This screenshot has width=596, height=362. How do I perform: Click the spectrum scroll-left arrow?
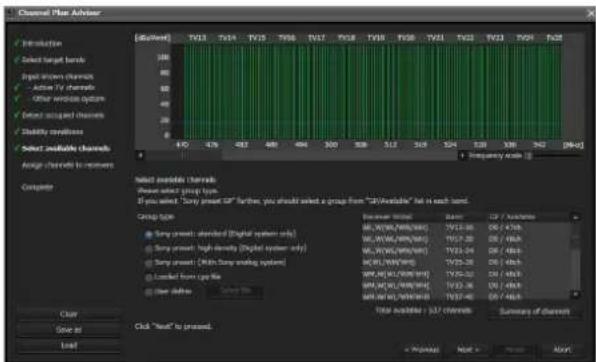(140, 156)
